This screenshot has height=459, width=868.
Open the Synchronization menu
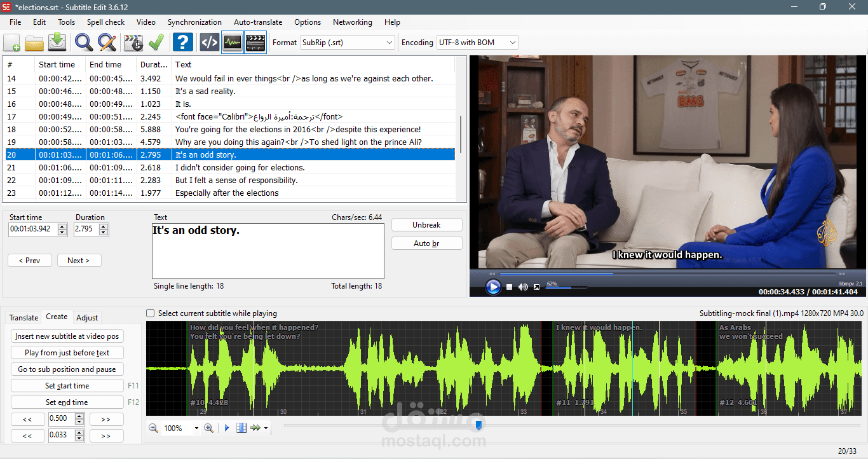point(194,22)
